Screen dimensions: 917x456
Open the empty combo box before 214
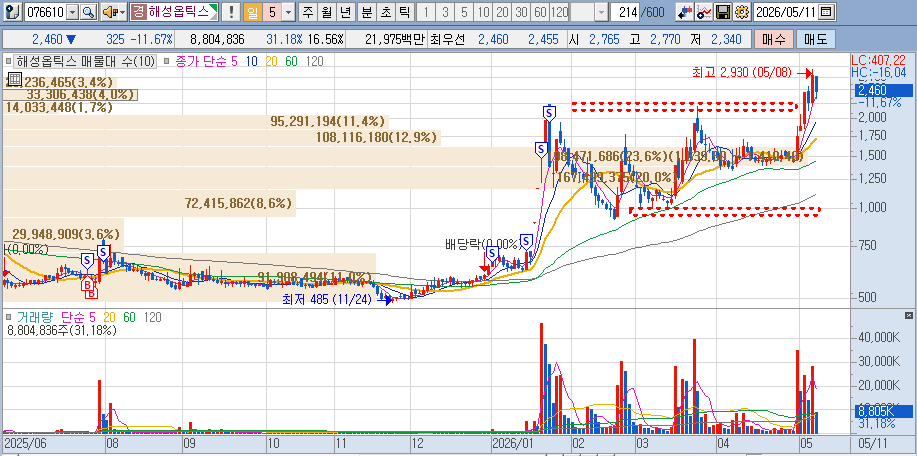point(588,11)
